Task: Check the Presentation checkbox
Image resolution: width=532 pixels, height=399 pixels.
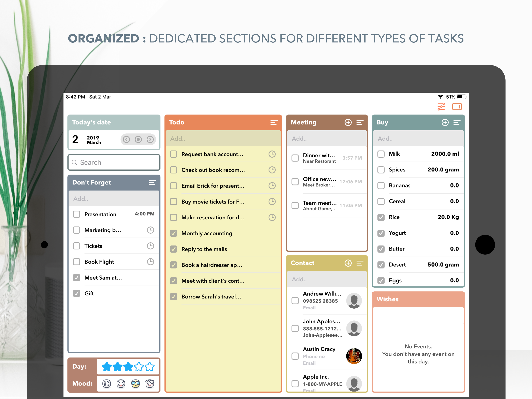Action: tap(77, 214)
